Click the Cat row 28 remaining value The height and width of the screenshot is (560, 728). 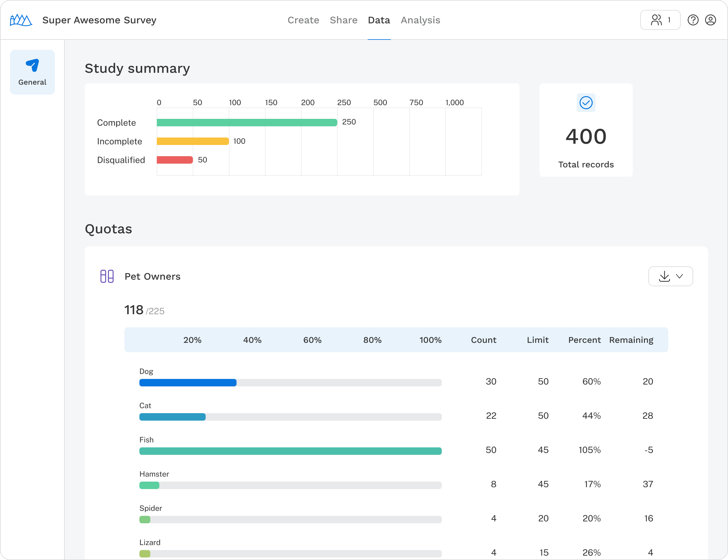coord(648,416)
